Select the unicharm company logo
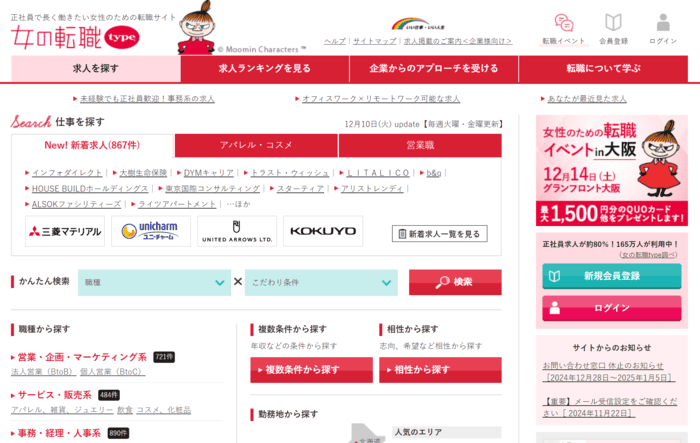Viewport: 700px width, 443px height. pos(151,232)
